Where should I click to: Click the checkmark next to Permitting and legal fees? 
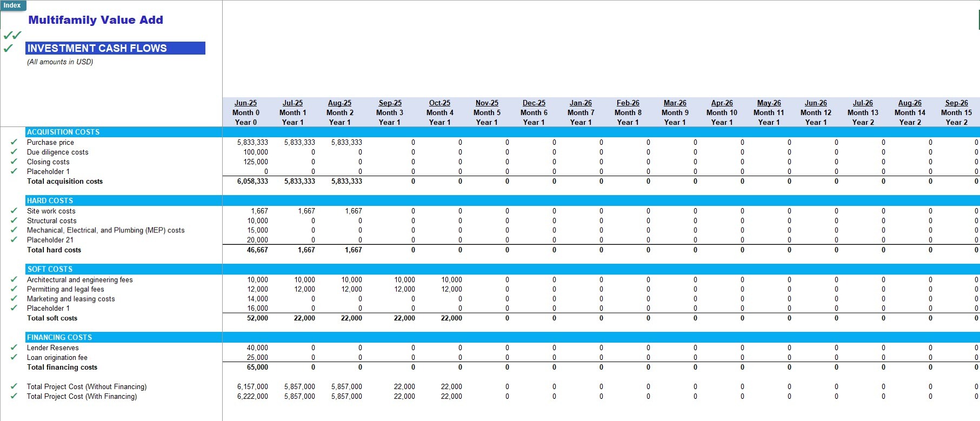(14, 289)
